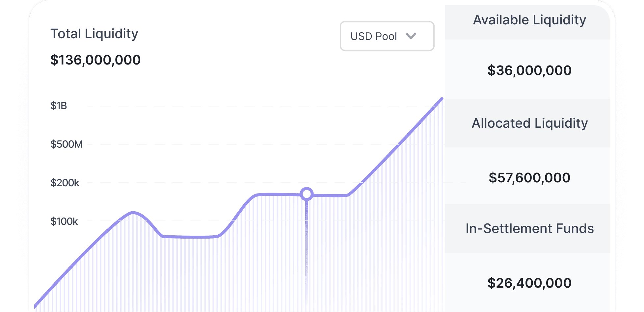Click the chevron arrow beside USD Pool
Screen dimensions: 644x312
coord(411,37)
